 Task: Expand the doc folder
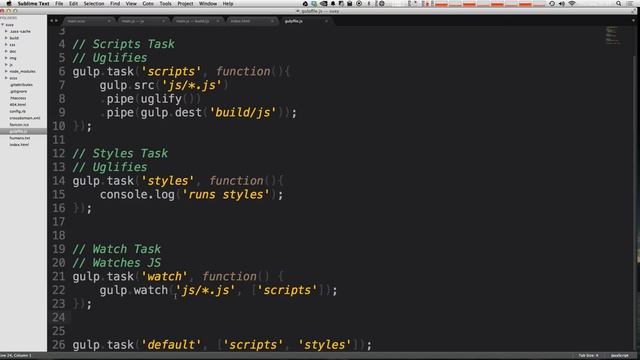pyautogui.click(x=6, y=51)
